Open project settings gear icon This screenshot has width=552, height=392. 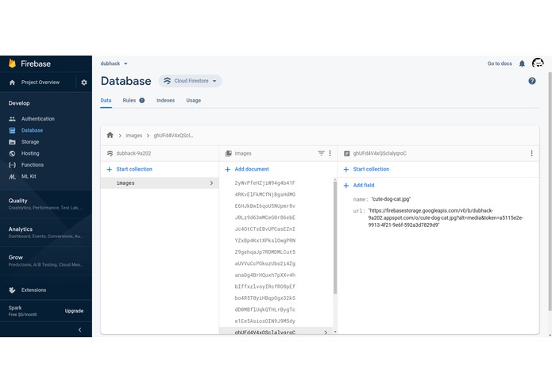(83, 83)
